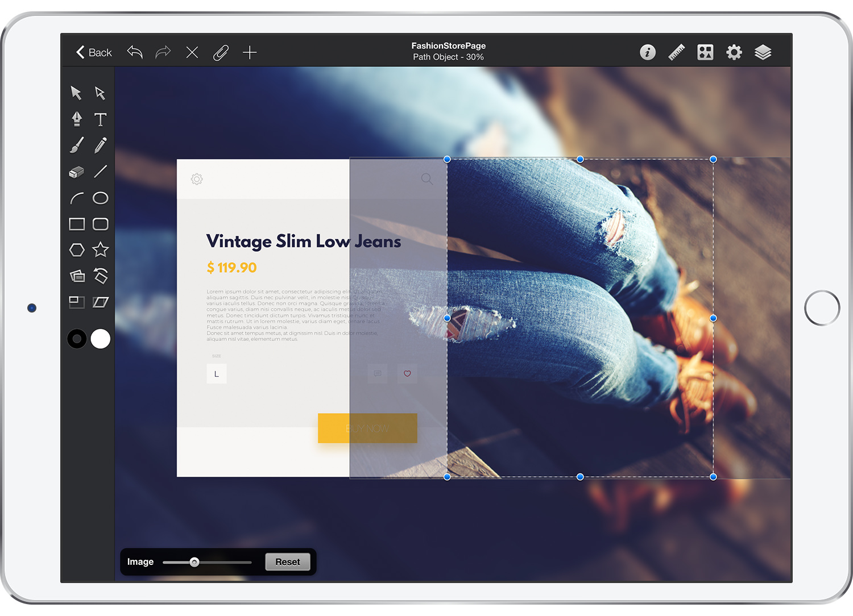Viewport: 853px width, 616px height.
Task: Select the Ellipse shape tool
Action: tap(101, 198)
